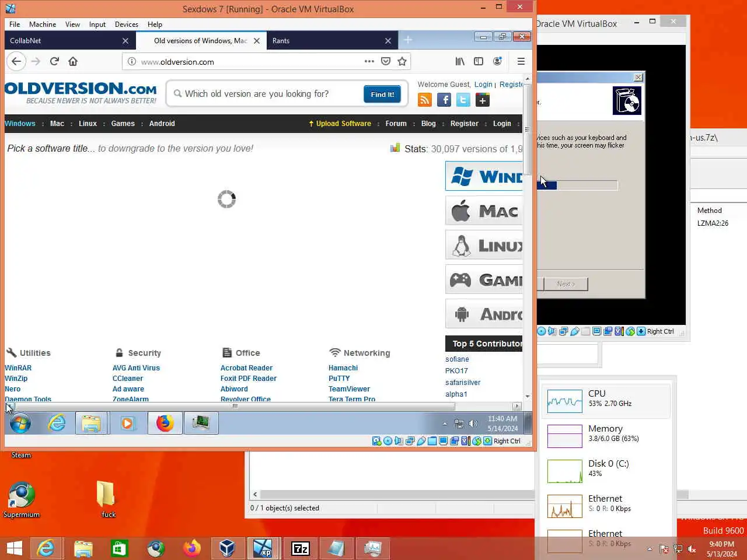Click the installer progress bar in background VM
The width and height of the screenshot is (747, 560).
[577, 185]
